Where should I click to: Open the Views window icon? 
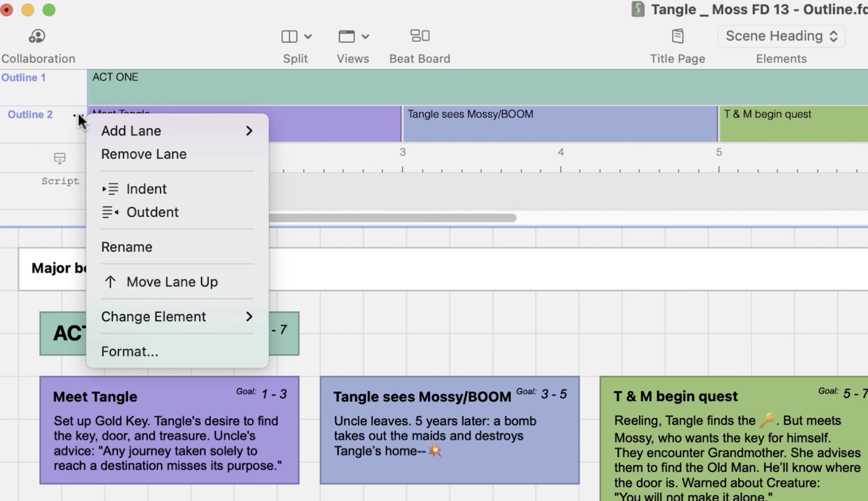(x=346, y=36)
